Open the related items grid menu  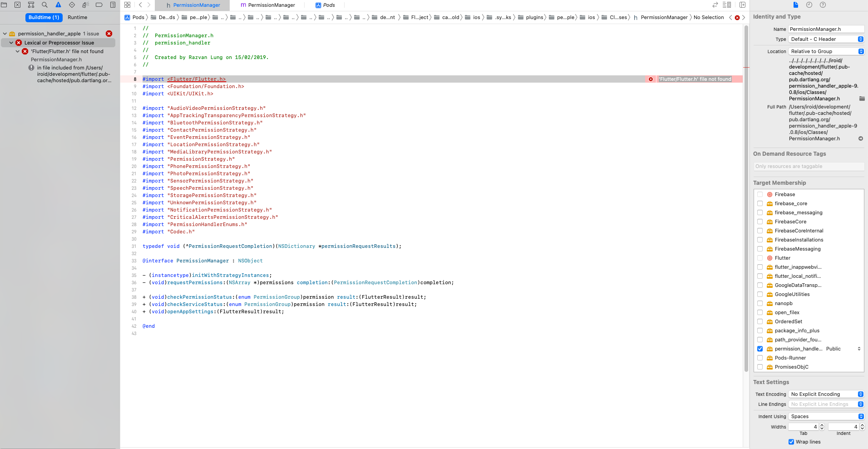coord(128,5)
